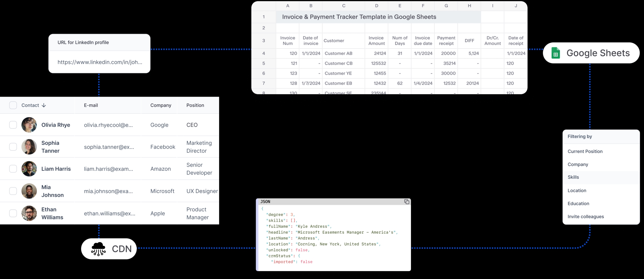Toggle the select-all checkbox in Contact header

(13, 105)
